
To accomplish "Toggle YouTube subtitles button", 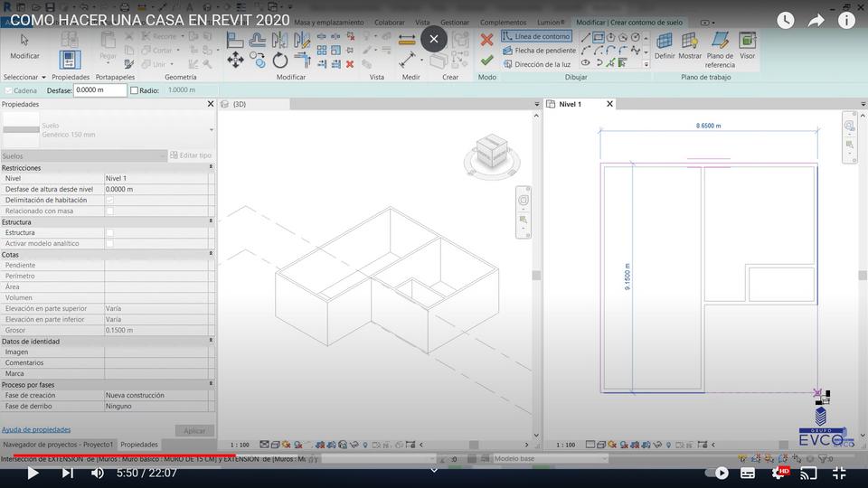I will click(748, 473).
